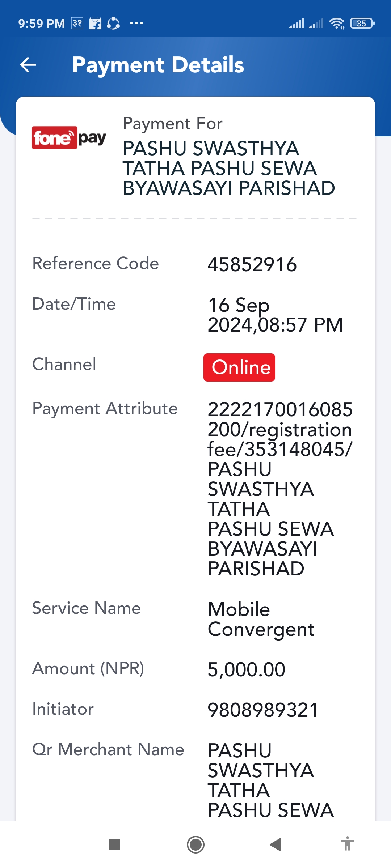Tap the battery indicator in status bar
Screen dimensions: 391x868
coord(362,24)
